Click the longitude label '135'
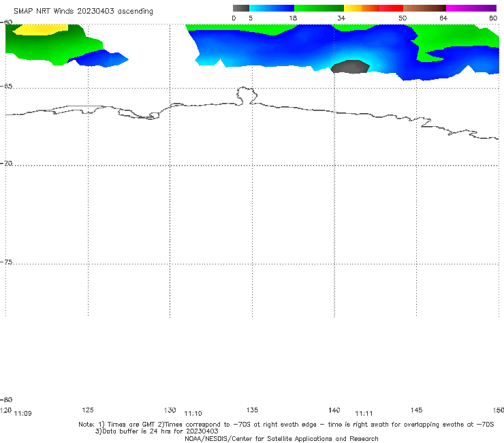Viewport: 504px width, 443px height. (252, 410)
